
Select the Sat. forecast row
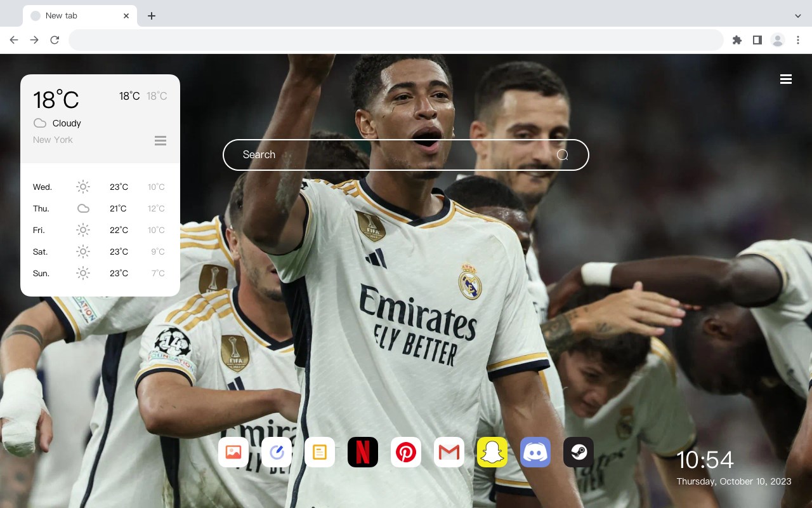pyautogui.click(x=100, y=251)
